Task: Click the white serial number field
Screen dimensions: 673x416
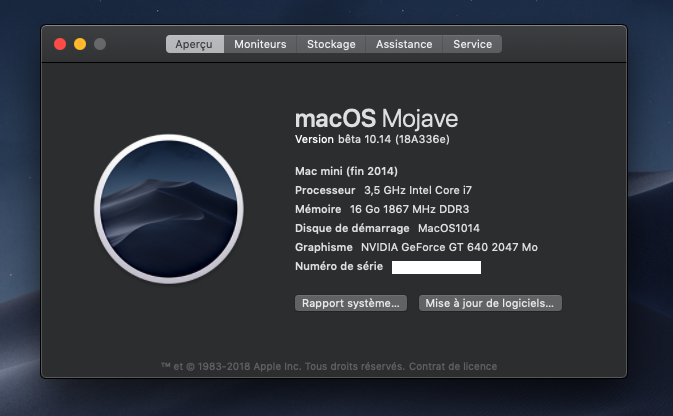Action: pos(436,267)
